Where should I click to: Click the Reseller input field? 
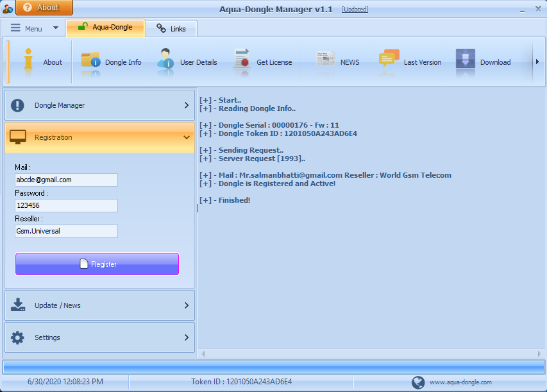66,231
